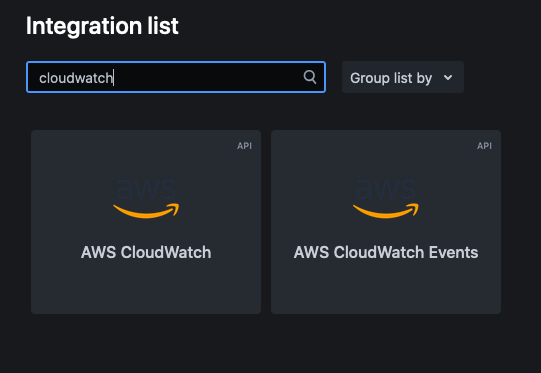Click the cloudwatch search input field
This screenshot has width=541, height=373.
[176, 77]
